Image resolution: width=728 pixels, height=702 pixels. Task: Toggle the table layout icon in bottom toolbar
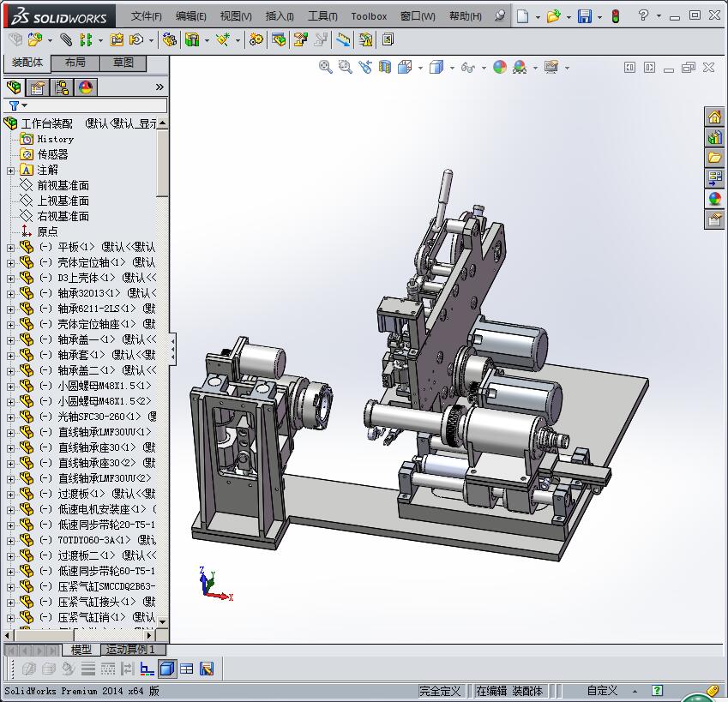[x=187, y=669]
